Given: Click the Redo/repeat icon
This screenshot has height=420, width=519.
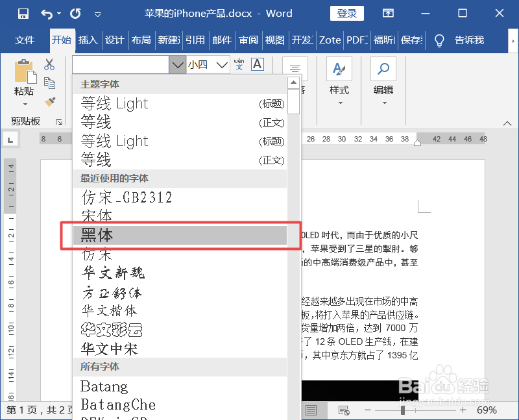Looking at the screenshot, I should point(75,14).
